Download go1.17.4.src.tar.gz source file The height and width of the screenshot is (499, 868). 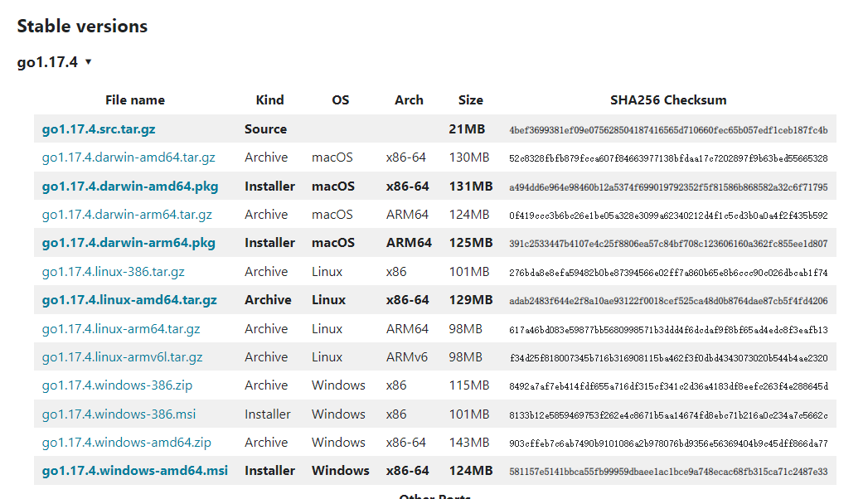(x=99, y=129)
